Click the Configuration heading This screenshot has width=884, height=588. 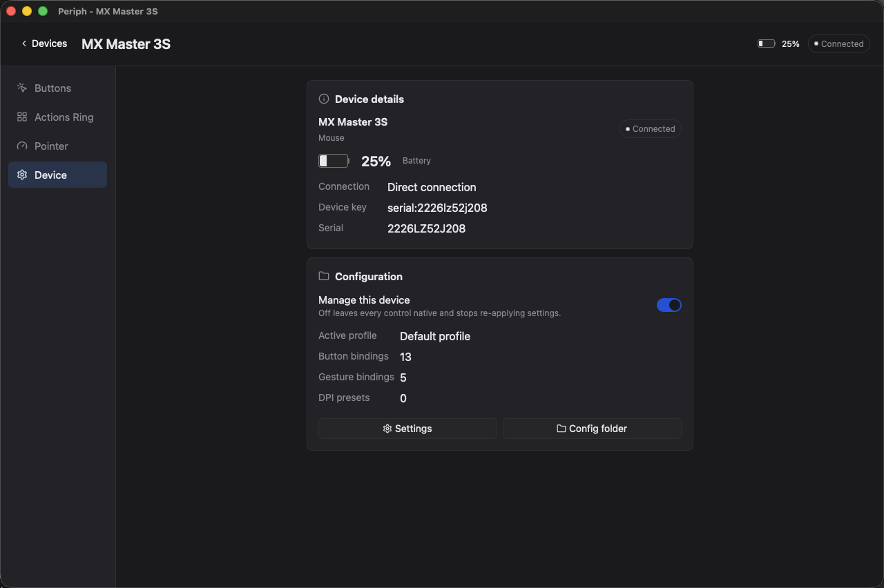[369, 276]
